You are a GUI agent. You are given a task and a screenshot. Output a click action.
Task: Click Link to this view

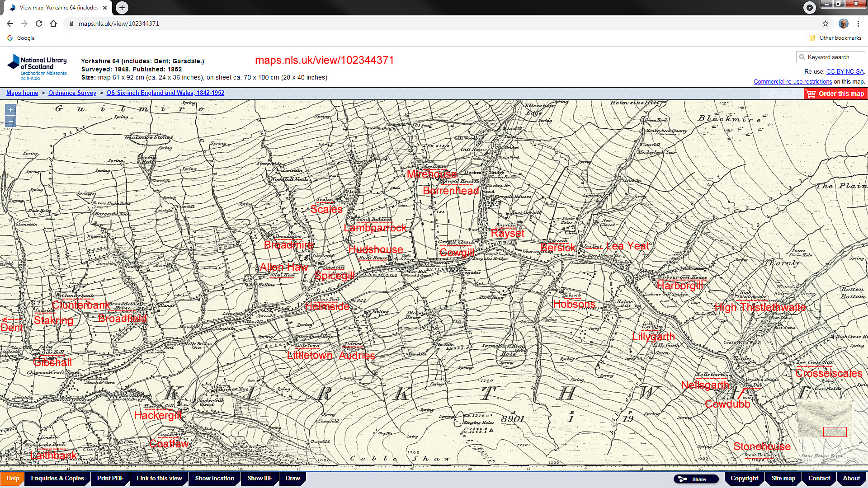pyautogui.click(x=159, y=479)
